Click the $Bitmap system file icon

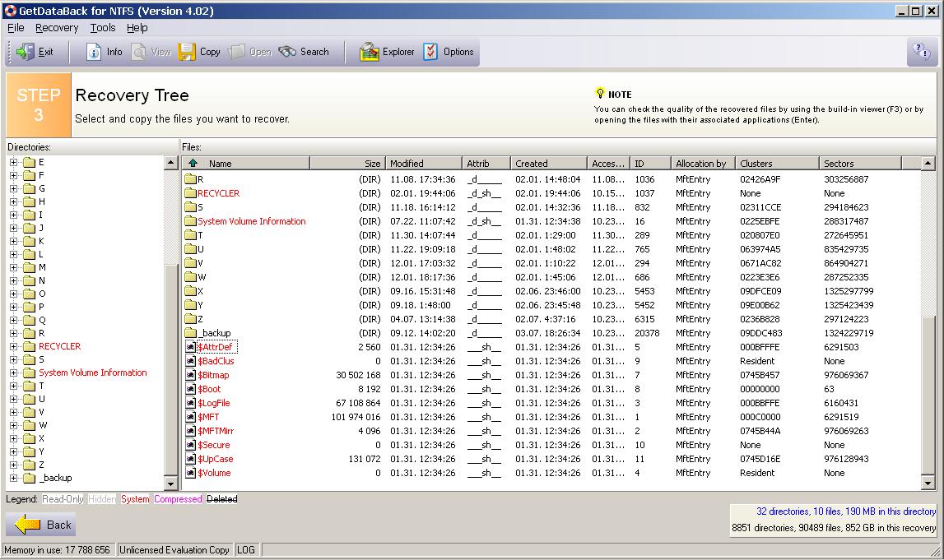[190, 375]
